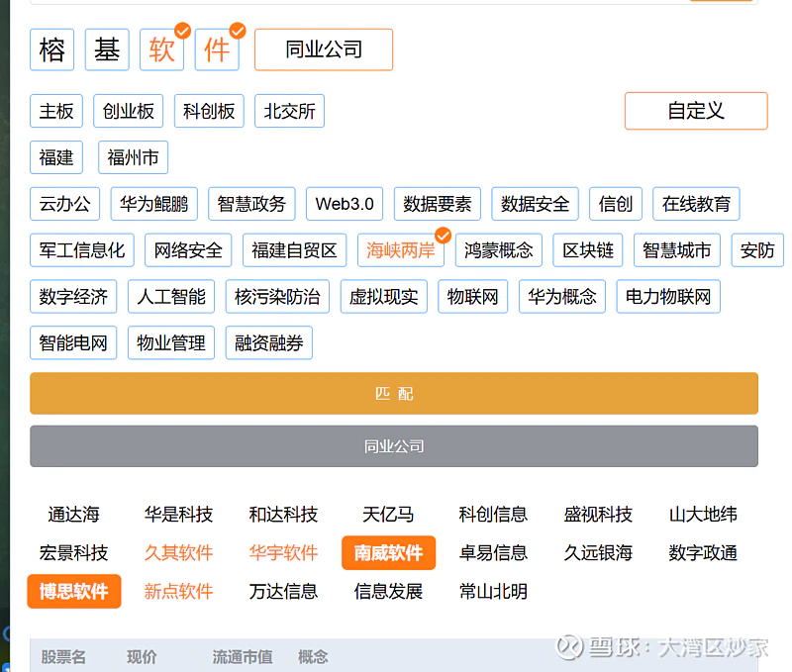Toggle the 数据要素 concept tag
The width and height of the screenshot is (792, 672).
tap(438, 204)
